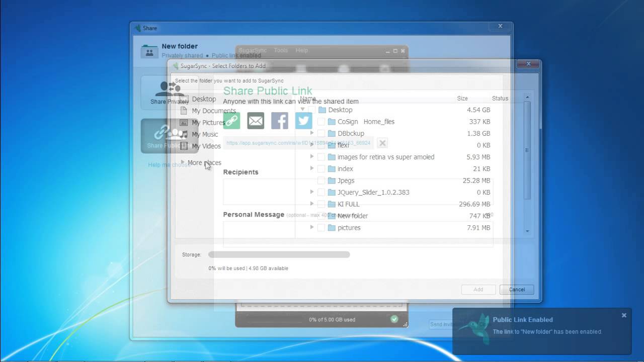
Task: Select My Documents in the places list
Action: (x=208, y=111)
